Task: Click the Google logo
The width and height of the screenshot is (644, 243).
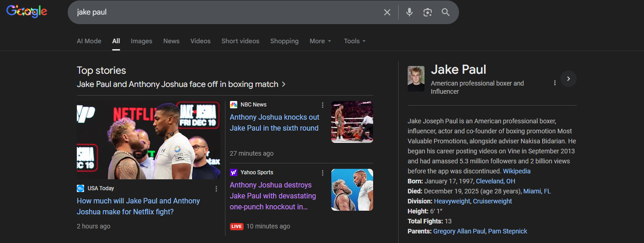Action: tap(27, 11)
